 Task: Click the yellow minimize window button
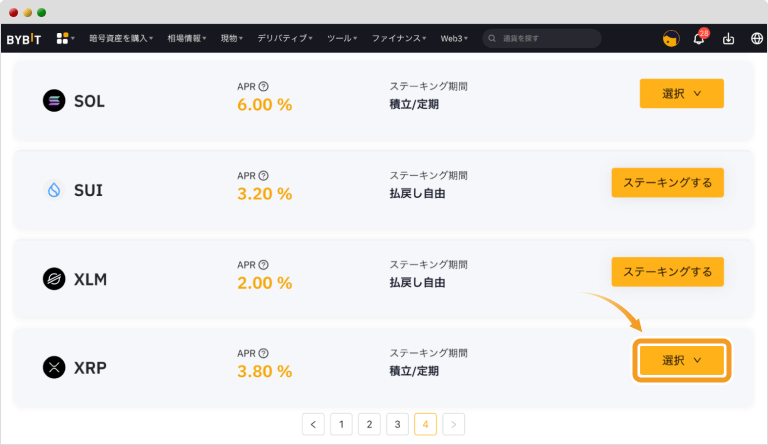pyautogui.click(x=28, y=12)
